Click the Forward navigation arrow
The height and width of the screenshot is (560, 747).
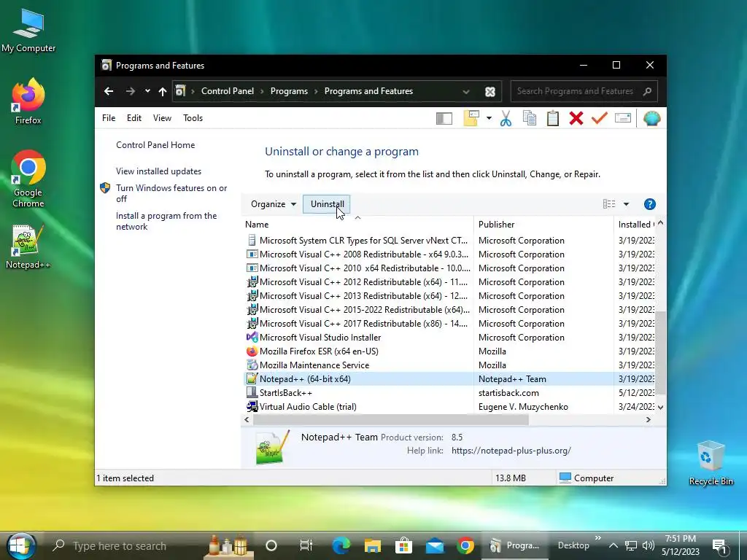click(130, 91)
